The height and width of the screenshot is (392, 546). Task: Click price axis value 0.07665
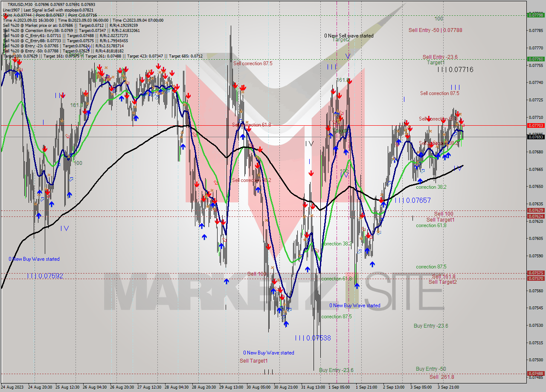point(536,169)
